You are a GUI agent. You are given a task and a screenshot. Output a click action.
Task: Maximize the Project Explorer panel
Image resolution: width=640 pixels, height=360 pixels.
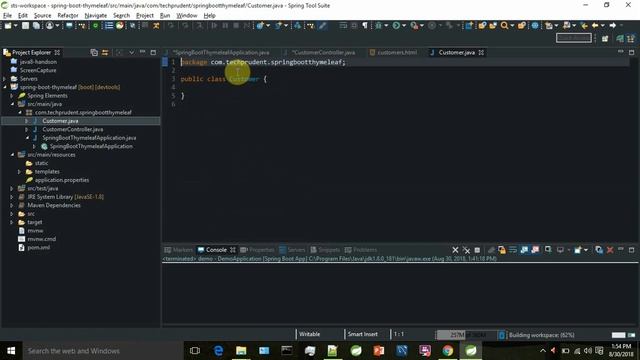click(x=153, y=52)
